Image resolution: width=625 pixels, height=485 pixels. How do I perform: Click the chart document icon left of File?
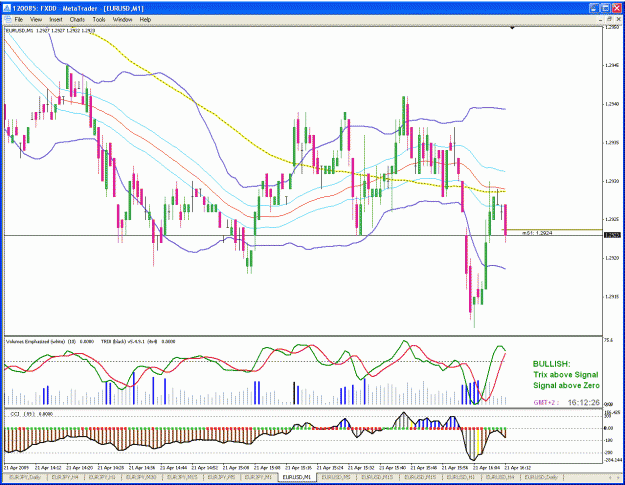(7, 19)
